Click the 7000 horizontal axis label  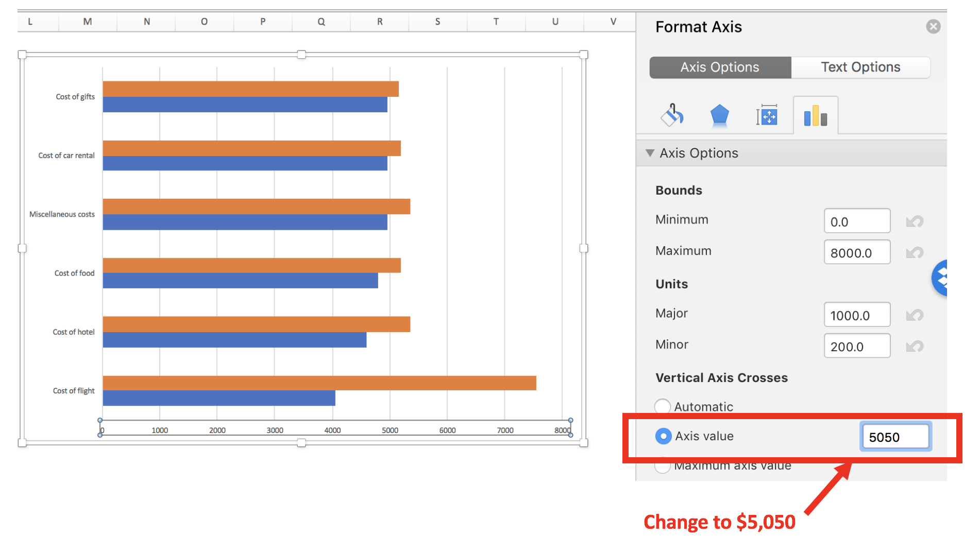pyautogui.click(x=505, y=430)
